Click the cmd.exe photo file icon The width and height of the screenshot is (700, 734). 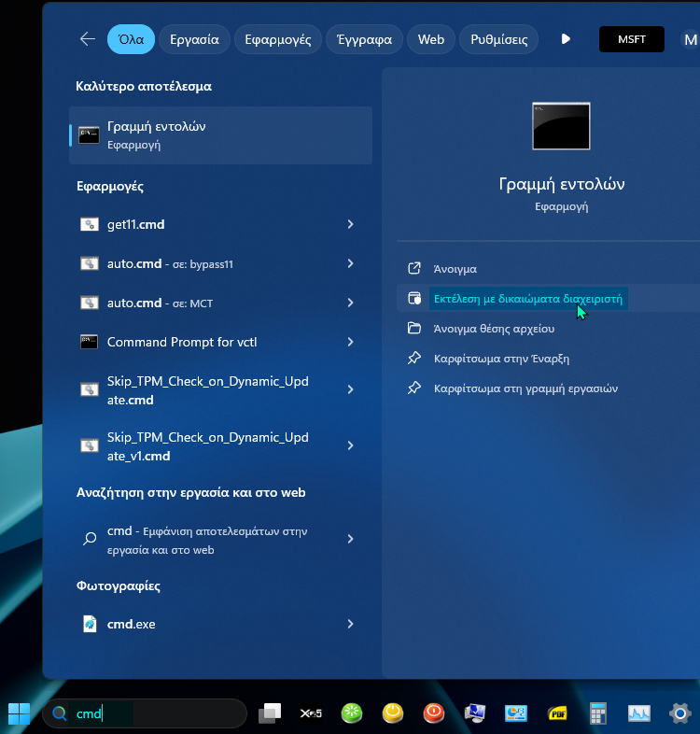tap(90, 624)
